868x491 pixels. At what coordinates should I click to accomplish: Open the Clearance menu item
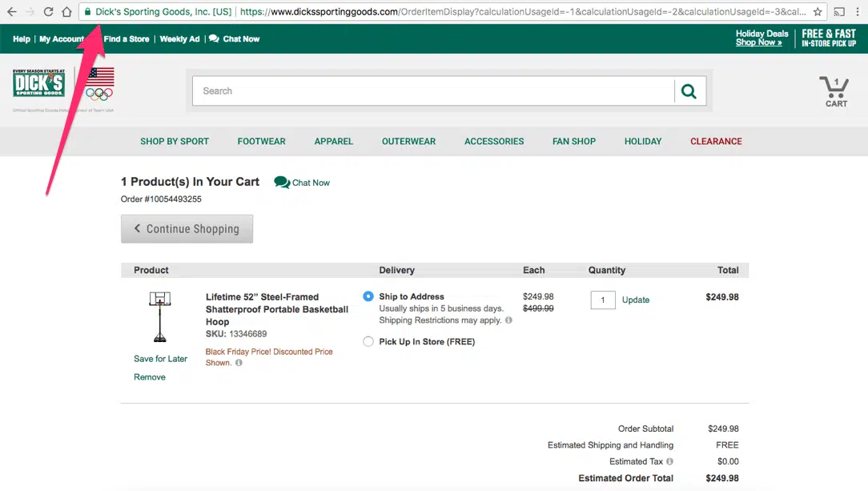tap(716, 142)
